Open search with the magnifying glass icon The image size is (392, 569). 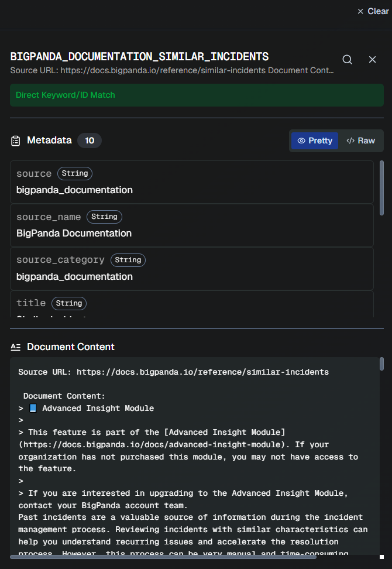[347, 59]
